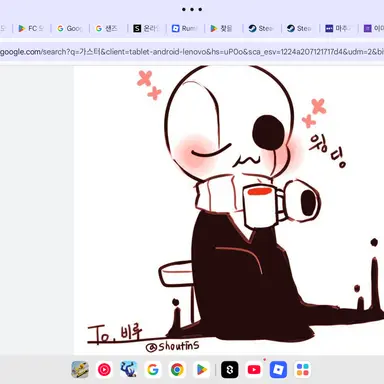384x384 pixels.
Task: Open the skeleton drinking coffee drawing
Action: (x=229, y=210)
